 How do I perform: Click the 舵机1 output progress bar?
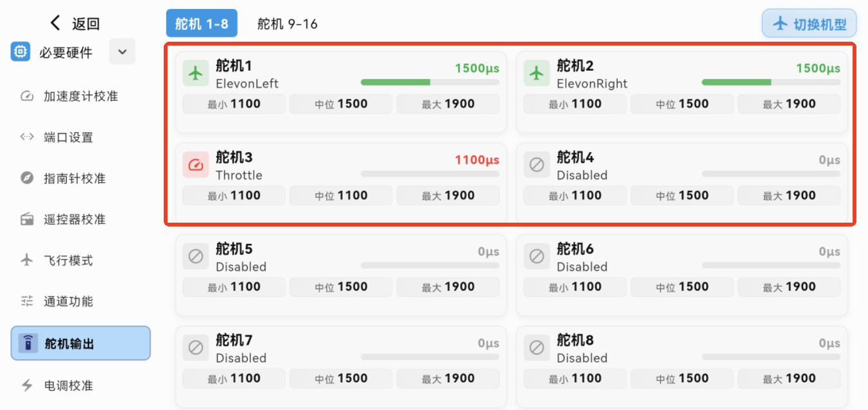pyautogui.click(x=430, y=82)
